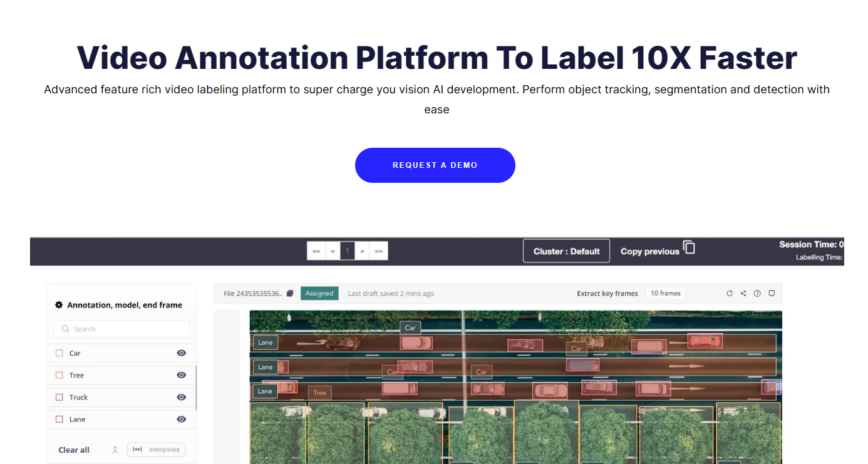Click the Assigned status badge
Image resolution: width=868 pixels, height=464 pixels.
point(319,292)
